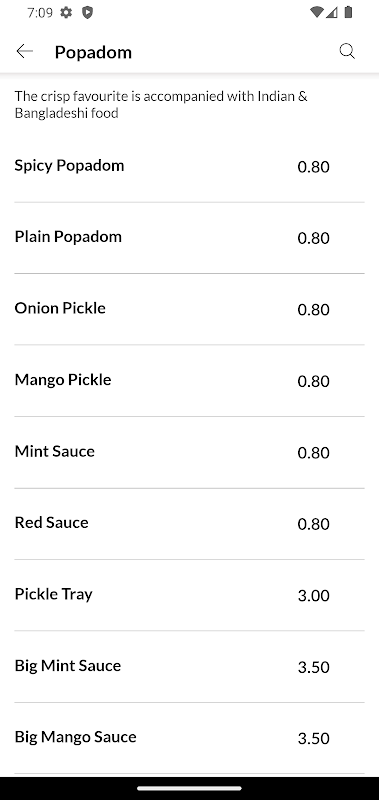Tap the 3.00 price for Pickle Tray
This screenshot has height=800, width=379.
click(x=313, y=595)
